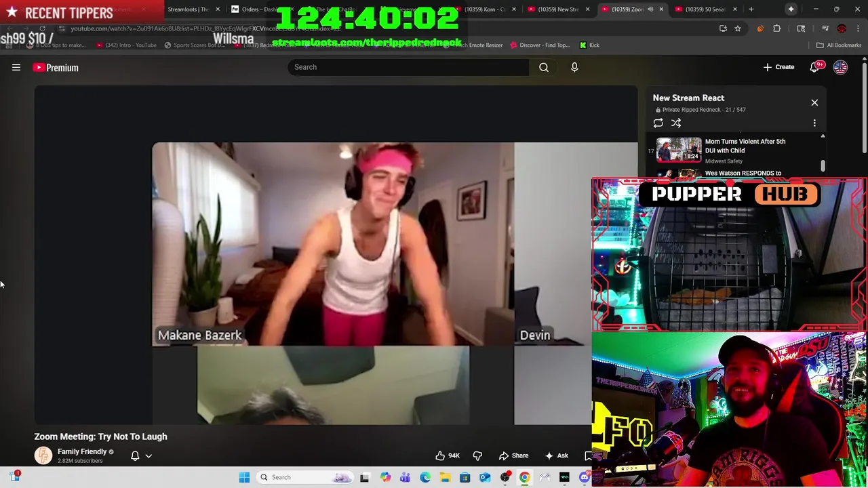The image size is (868, 488).
Task: Close the (10359) Zoom tab
Action: [x=661, y=9]
